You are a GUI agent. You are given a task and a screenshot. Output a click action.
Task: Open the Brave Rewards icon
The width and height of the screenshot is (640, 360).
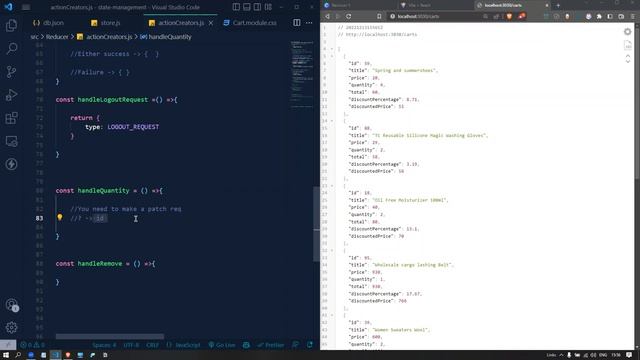tap(522, 16)
